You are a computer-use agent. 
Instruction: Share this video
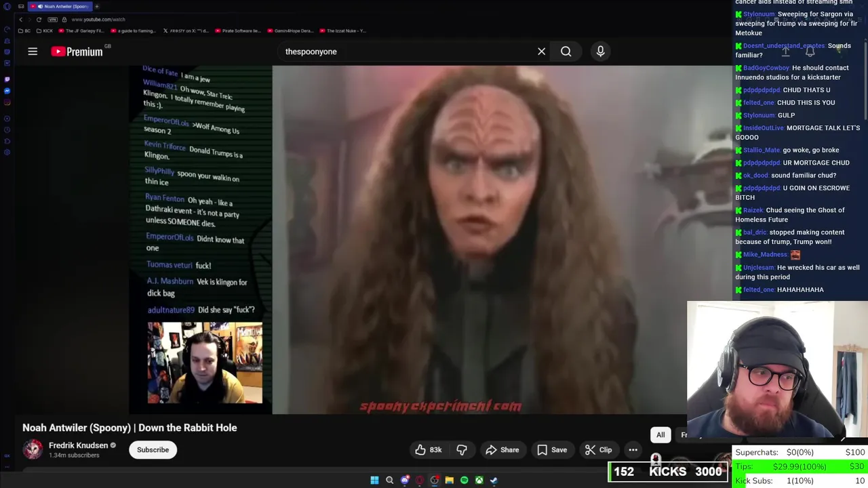pyautogui.click(x=502, y=450)
